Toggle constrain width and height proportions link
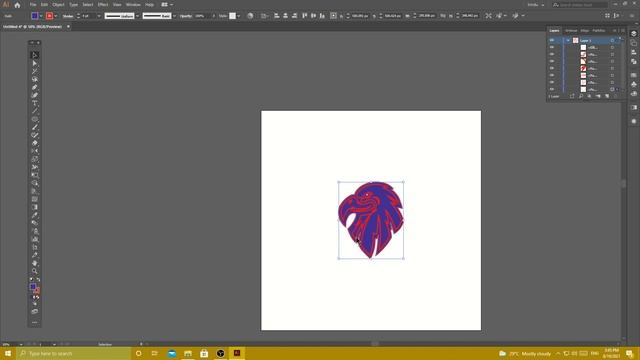Screen dimensions: 640x360 click(x=443, y=16)
